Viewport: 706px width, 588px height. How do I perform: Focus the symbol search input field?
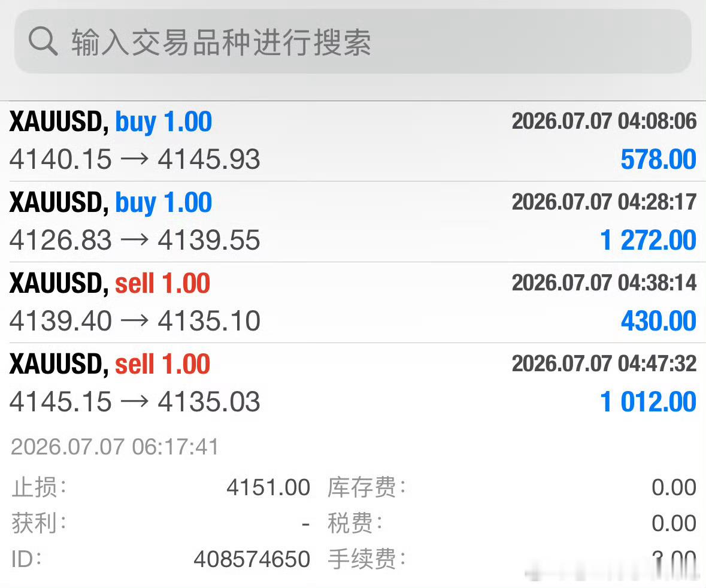[353, 41]
